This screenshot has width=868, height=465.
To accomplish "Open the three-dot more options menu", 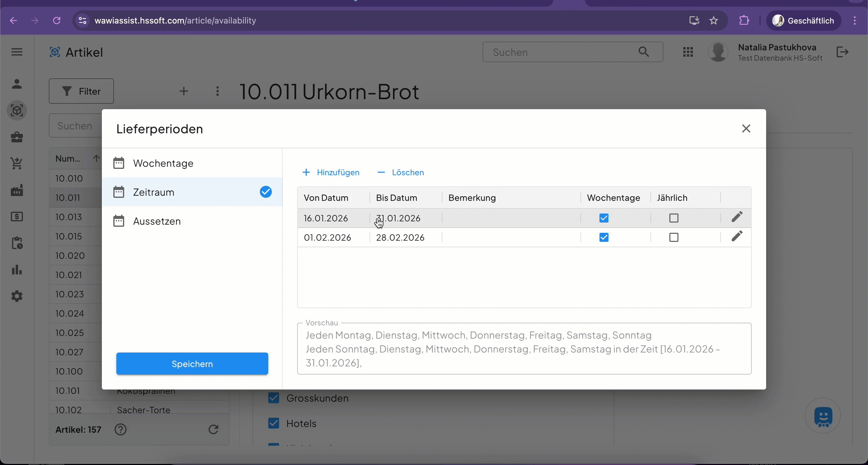I will [x=218, y=91].
